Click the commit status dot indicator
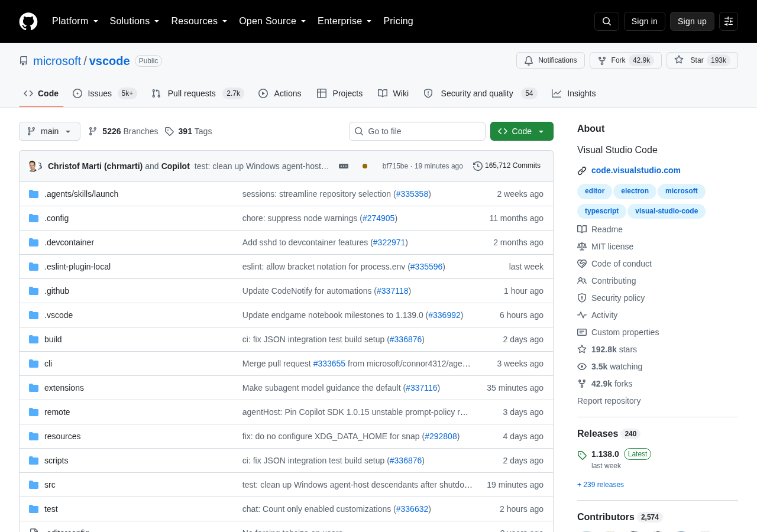Image resolution: width=757 pixels, height=532 pixels. click(365, 166)
